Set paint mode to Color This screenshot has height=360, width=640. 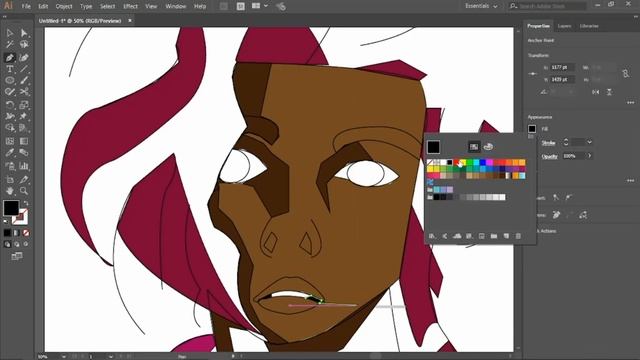[7, 233]
